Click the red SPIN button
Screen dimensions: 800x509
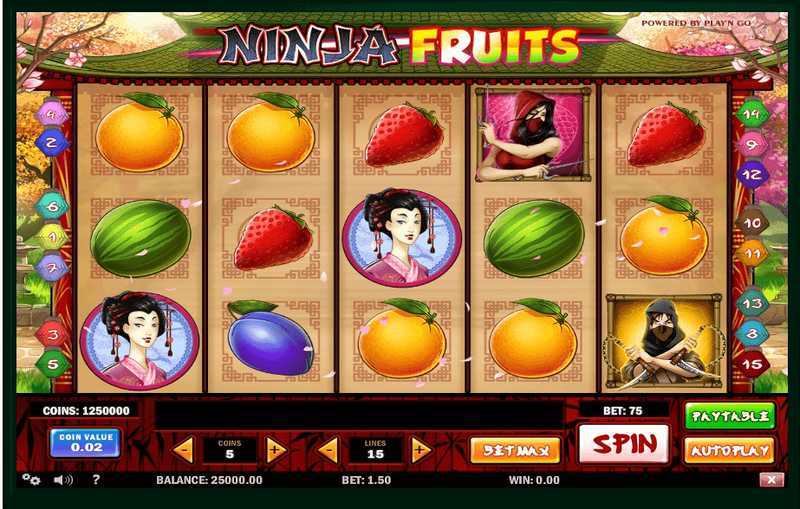pyautogui.click(x=624, y=444)
